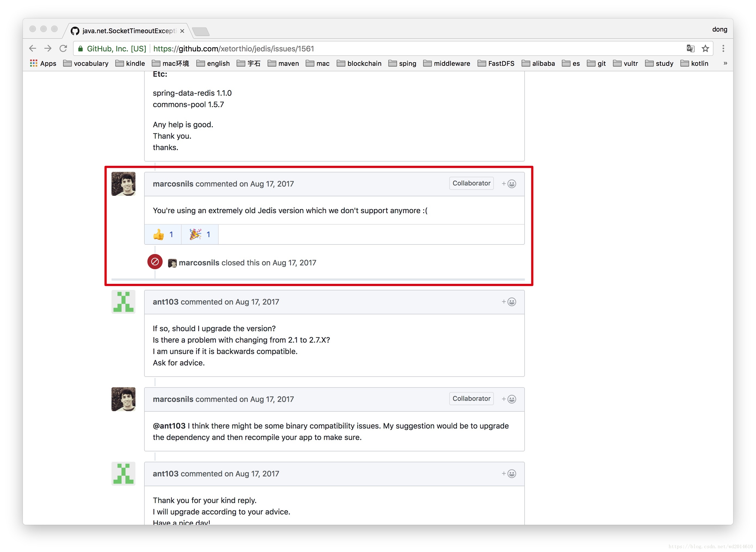Reload the page with the refresh icon

pos(63,48)
